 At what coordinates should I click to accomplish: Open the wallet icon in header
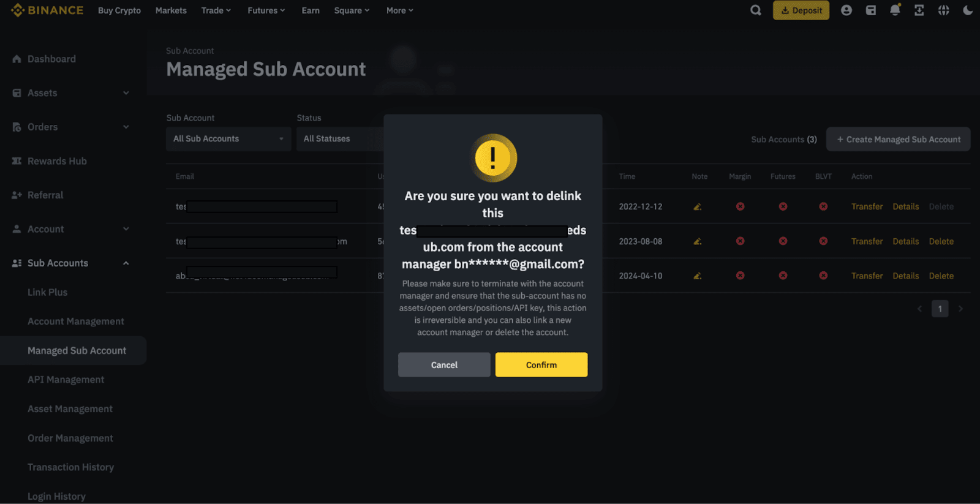click(x=870, y=10)
